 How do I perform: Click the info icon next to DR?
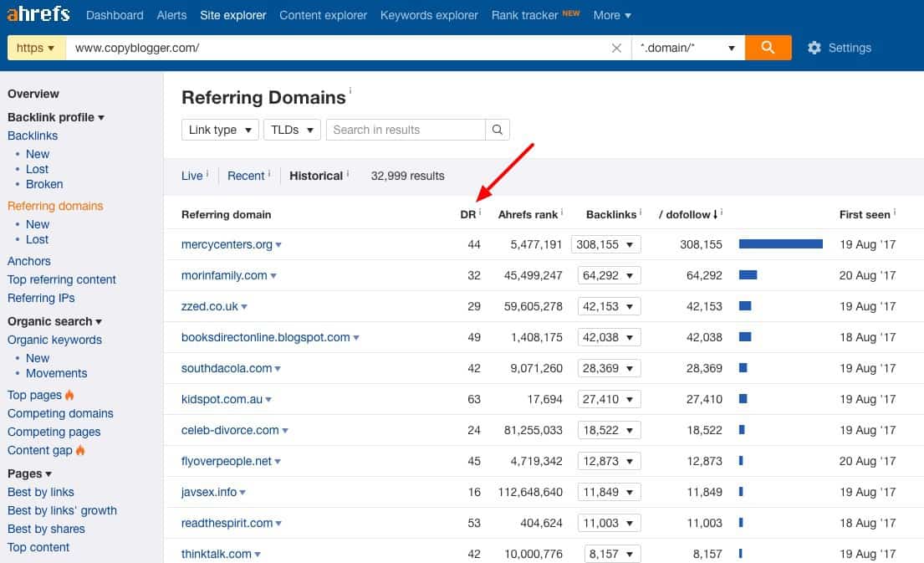pos(480,212)
